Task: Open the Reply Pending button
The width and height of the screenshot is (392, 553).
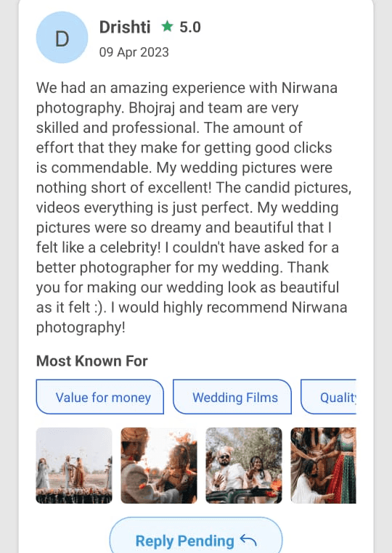Action: pyautogui.click(x=196, y=535)
